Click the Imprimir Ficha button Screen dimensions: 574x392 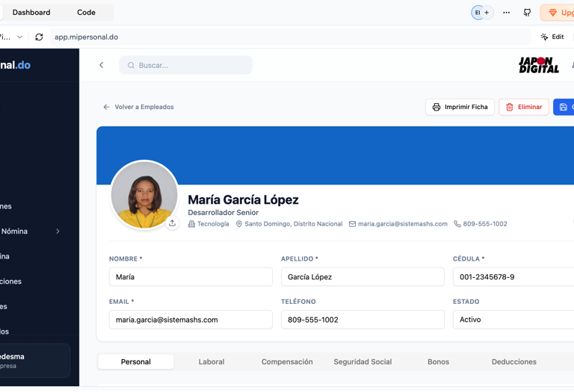tap(460, 107)
